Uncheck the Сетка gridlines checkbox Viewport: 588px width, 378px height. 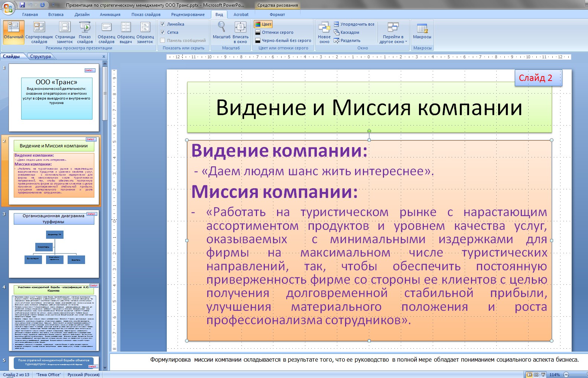[x=163, y=32]
